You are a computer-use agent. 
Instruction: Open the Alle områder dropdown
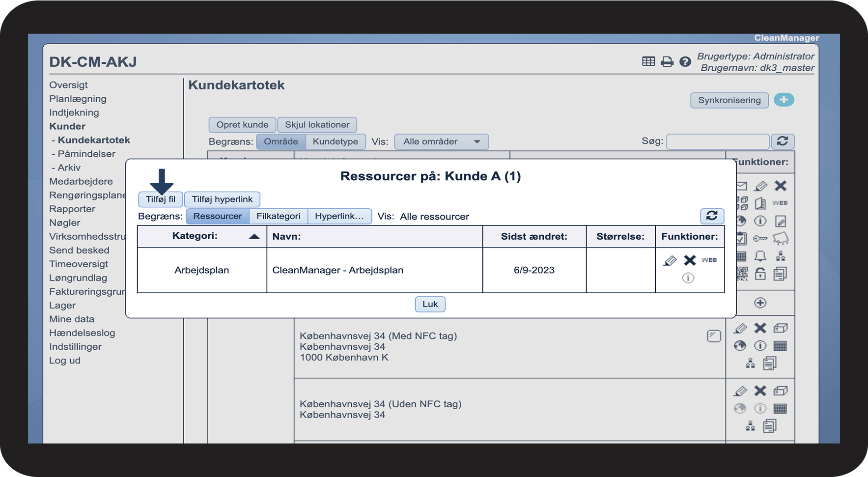click(x=441, y=141)
